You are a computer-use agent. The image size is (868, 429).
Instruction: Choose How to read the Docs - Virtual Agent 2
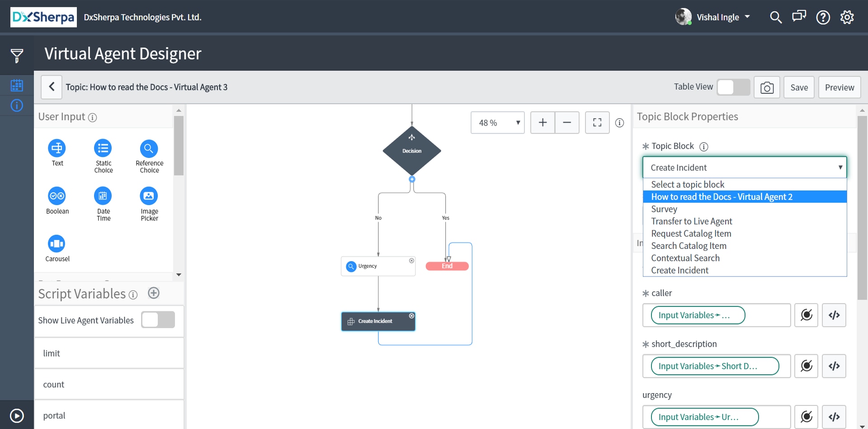(x=745, y=196)
